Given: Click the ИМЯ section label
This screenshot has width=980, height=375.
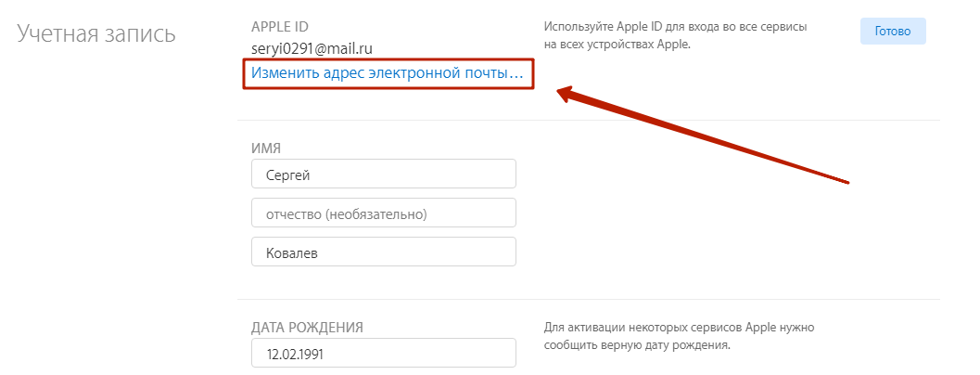Looking at the screenshot, I should click(x=266, y=148).
